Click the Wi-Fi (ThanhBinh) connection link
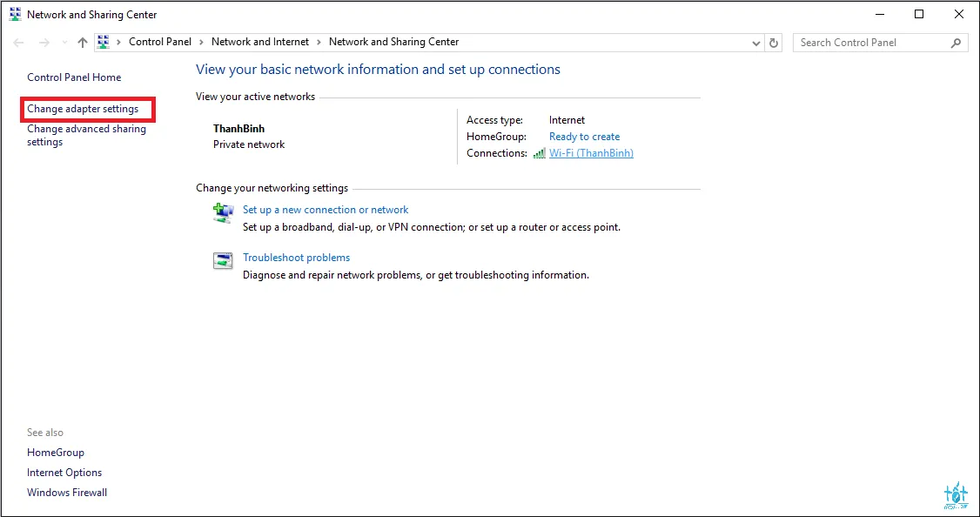 [591, 153]
